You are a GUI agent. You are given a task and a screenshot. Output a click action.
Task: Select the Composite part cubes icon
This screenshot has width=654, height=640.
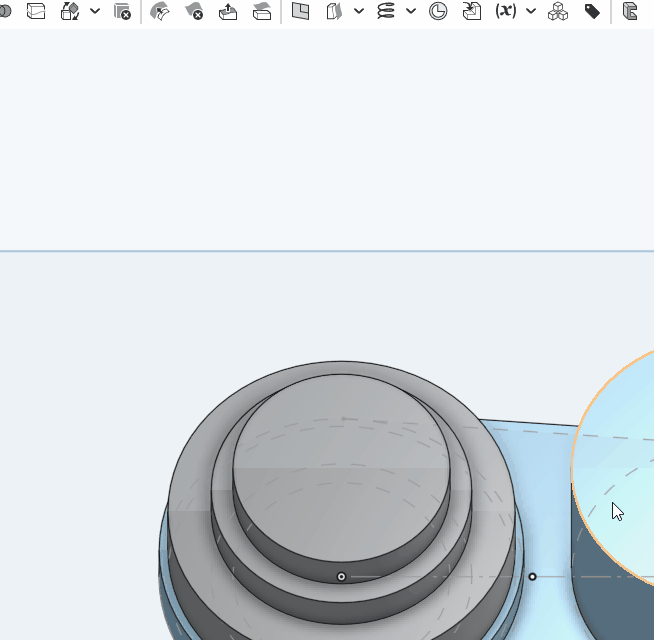coord(558,12)
